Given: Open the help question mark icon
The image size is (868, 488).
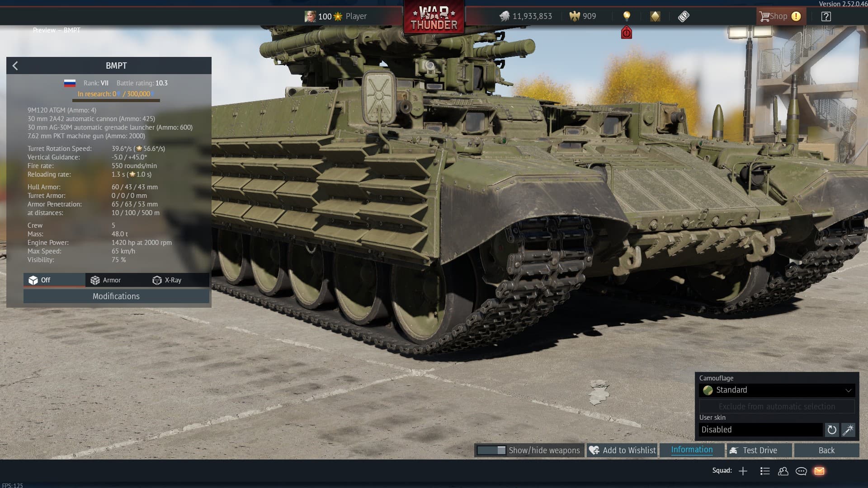Looking at the screenshot, I should 826,16.
